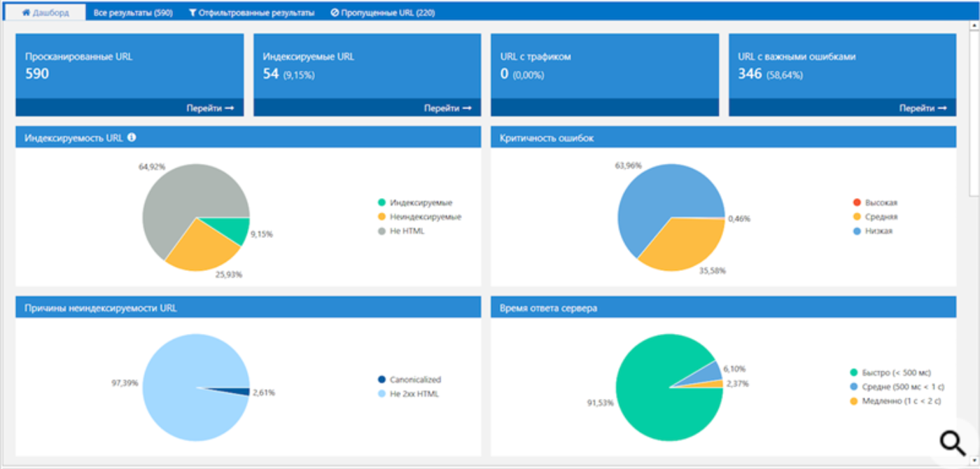
Task: Click the 64,92% chart label
Action: point(150,167)
